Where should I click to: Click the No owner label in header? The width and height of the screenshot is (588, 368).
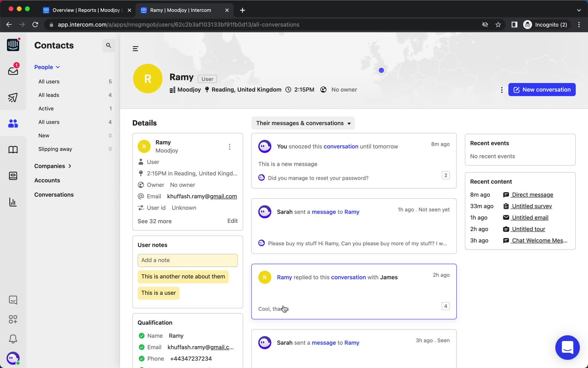(x=344, y=90)
